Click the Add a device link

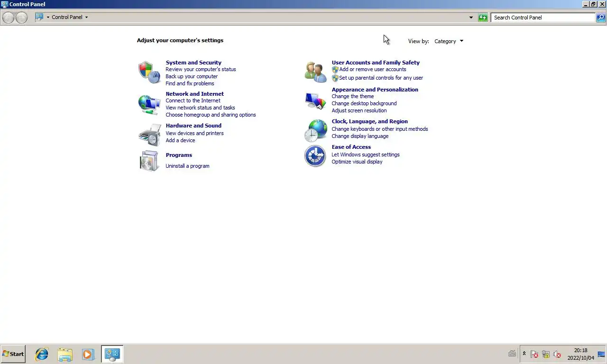180,140
